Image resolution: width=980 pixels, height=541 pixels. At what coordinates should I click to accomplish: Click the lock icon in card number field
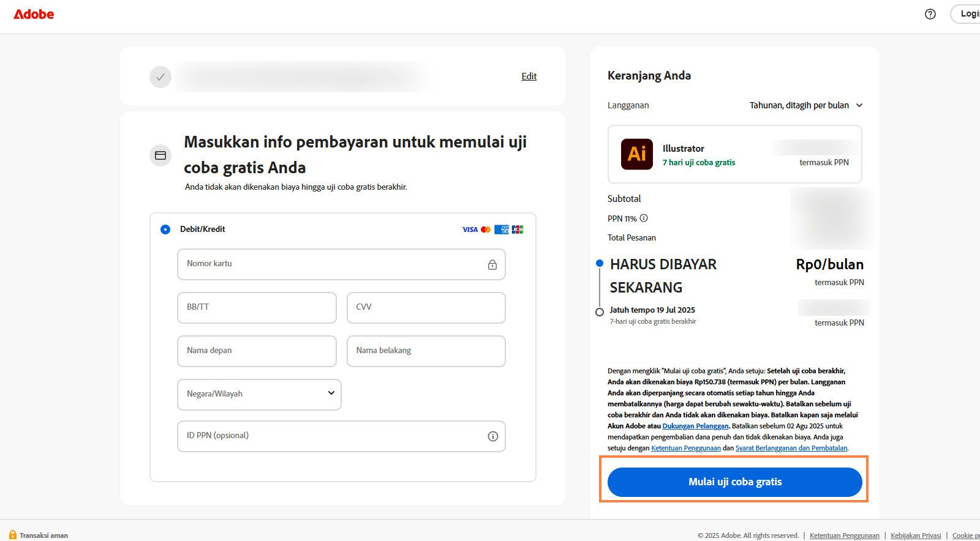coord(492,265)
